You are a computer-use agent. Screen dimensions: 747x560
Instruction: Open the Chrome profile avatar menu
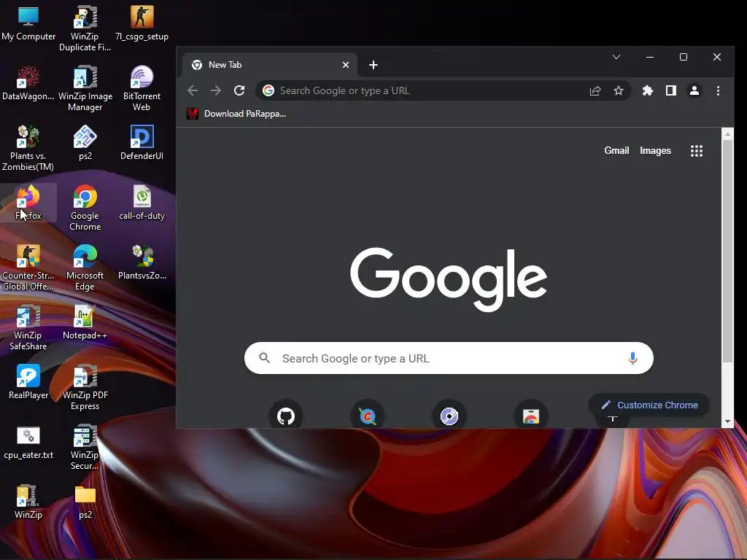point(694,90)
